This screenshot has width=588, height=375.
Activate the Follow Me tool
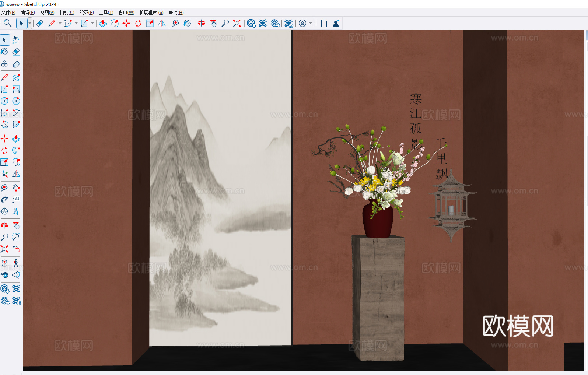pyautogui.click(x=16, y=150)
